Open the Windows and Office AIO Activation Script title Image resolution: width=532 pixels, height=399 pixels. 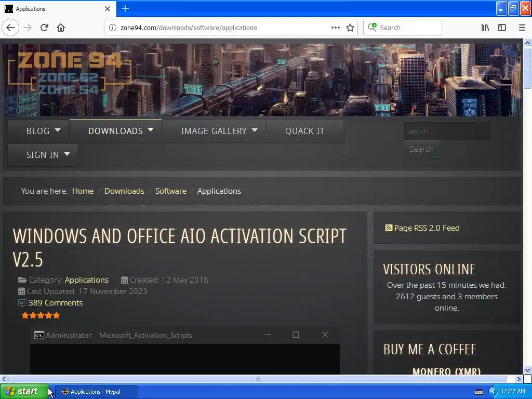(x=179, y=248)
